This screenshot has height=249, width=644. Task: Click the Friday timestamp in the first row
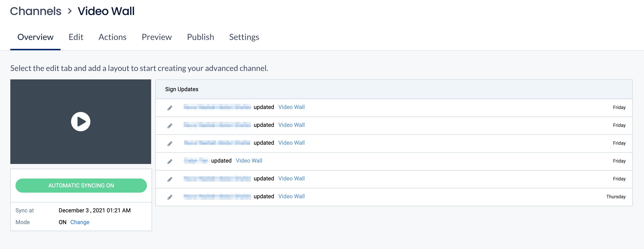(619, 107)
